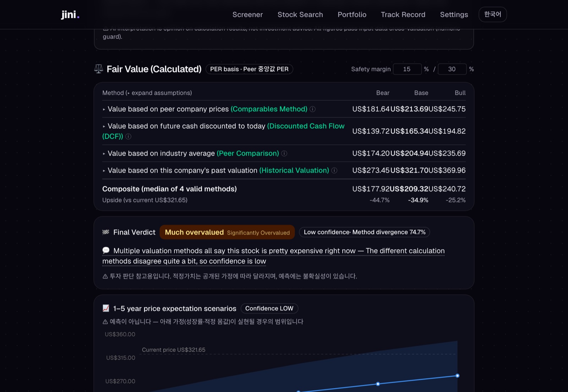Viewport: 568px width, 392px height.
Task: Open Track Record
Action: 403,15
